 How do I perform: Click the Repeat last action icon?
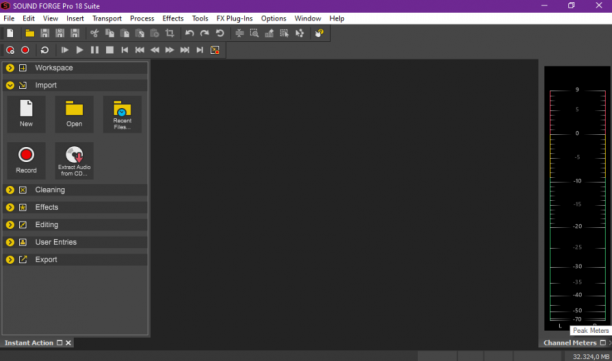(220, 33)
